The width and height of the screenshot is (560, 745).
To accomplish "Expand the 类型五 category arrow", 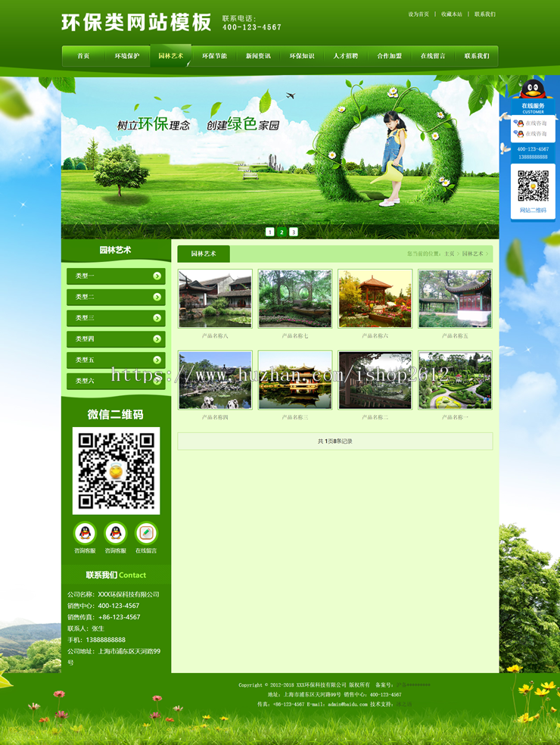I will [x=157, y=360].
